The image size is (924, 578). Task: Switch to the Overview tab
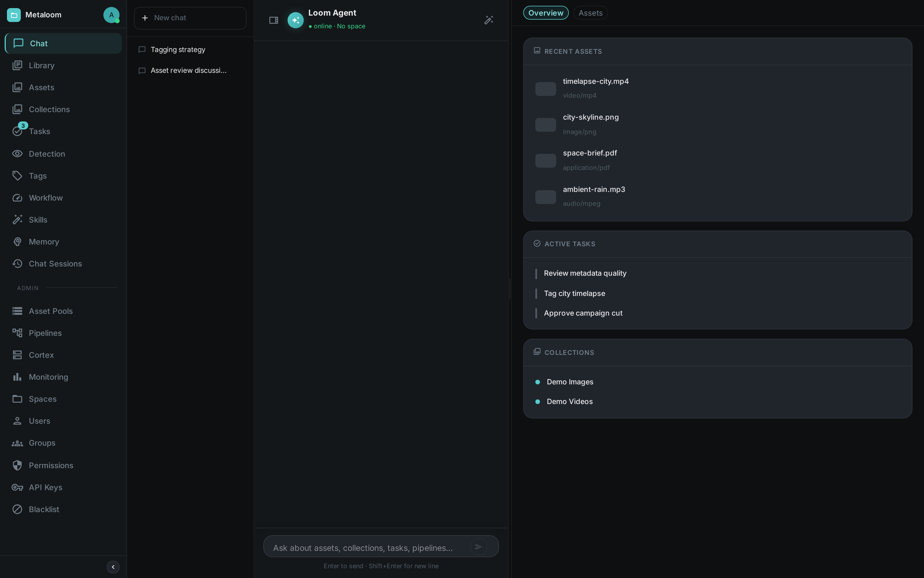click(x=546, y=13)
